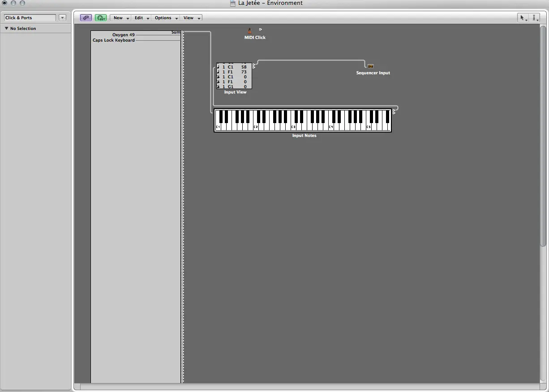Open the Options menu
This screenshot has width=549, height=392.
pos(166,18)
